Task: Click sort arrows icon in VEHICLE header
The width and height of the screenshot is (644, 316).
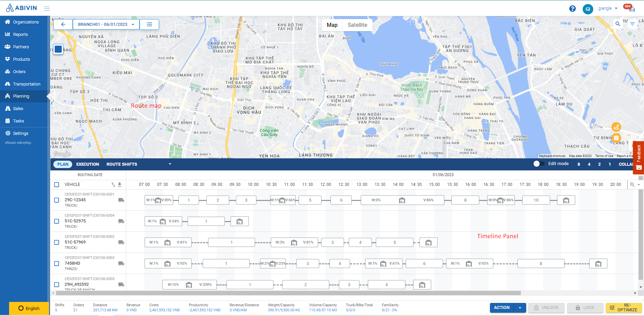Action: (113, 185)
